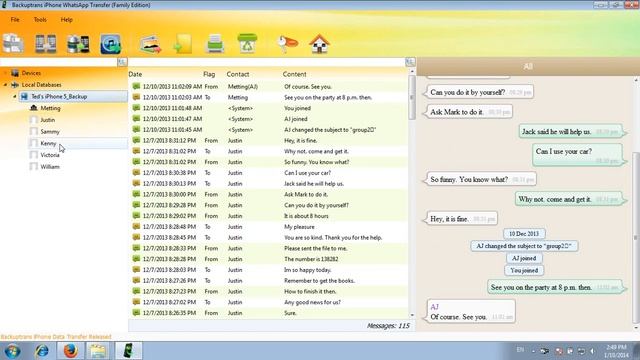Click search icon beside left search field

[122, 62]
